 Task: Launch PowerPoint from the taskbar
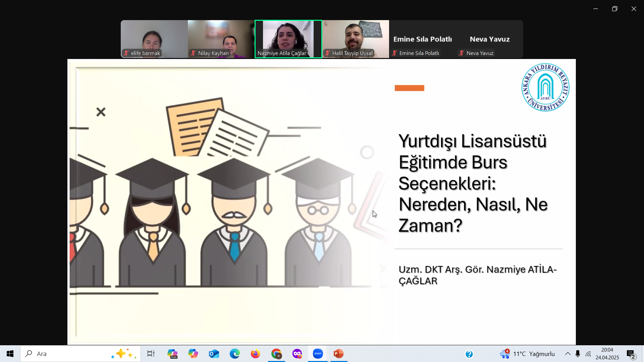[338, 354]
